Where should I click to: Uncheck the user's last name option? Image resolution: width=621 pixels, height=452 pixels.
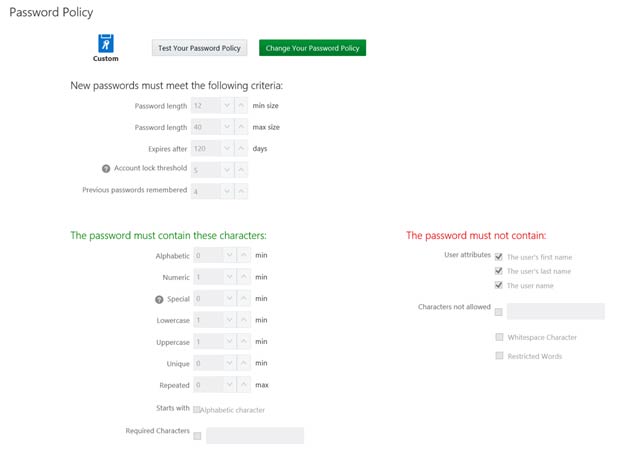click(499, 271)
